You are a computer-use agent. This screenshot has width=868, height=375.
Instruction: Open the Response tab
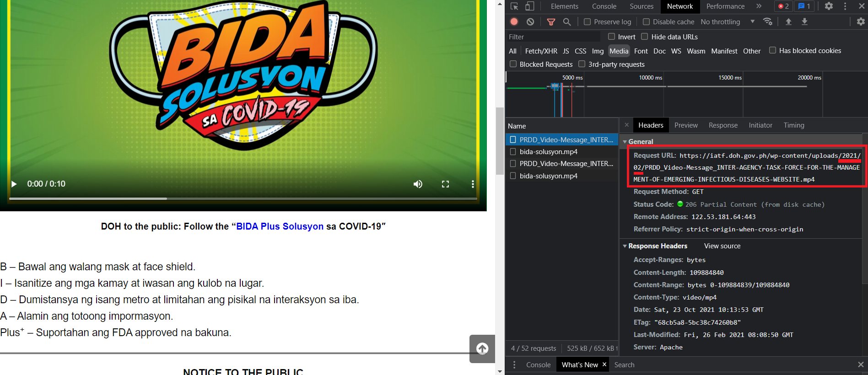(723, 125)
